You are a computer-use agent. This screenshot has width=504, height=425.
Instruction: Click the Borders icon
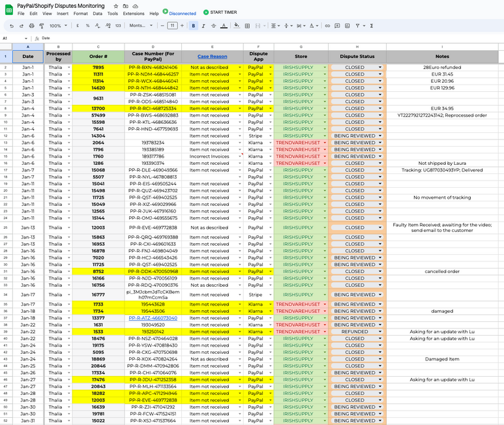coord(247,26)
